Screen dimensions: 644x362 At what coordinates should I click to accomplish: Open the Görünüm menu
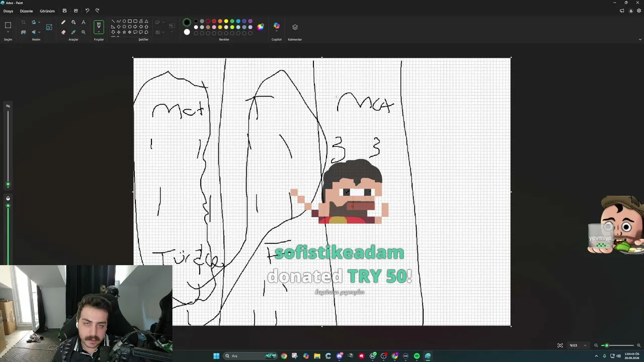47,11
